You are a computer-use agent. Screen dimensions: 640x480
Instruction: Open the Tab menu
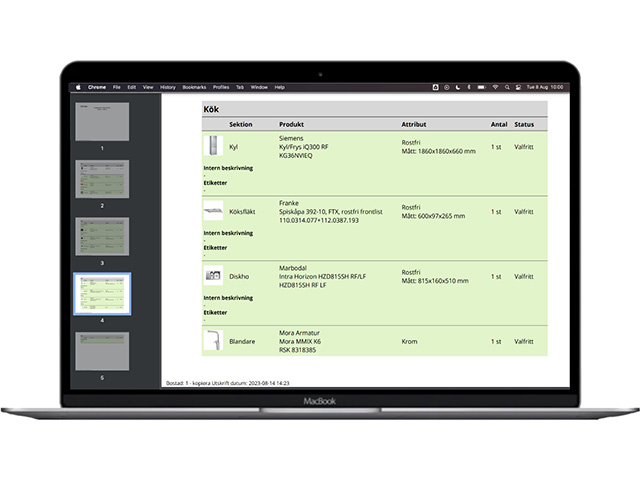240,87
